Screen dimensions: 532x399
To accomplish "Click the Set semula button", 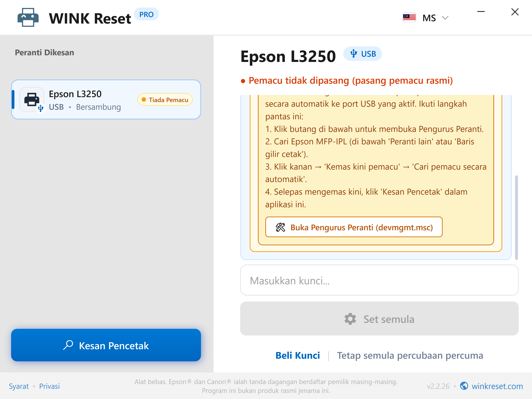I will point(379,319).
